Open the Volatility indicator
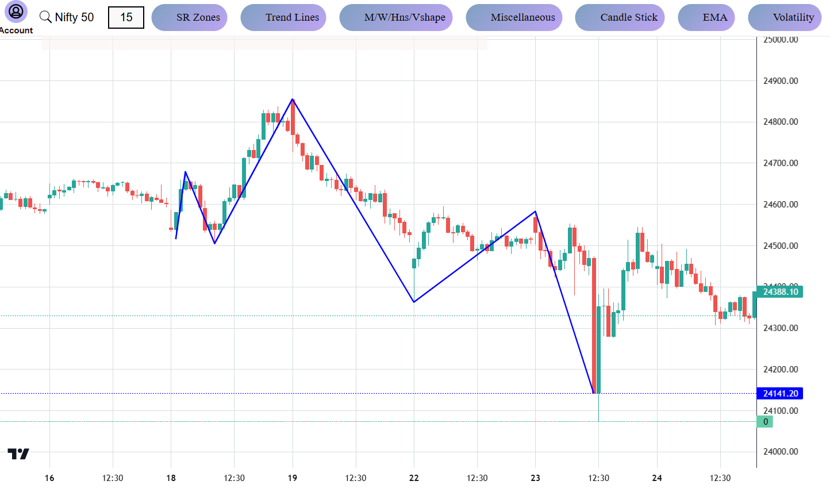 [x=785, y=17]
